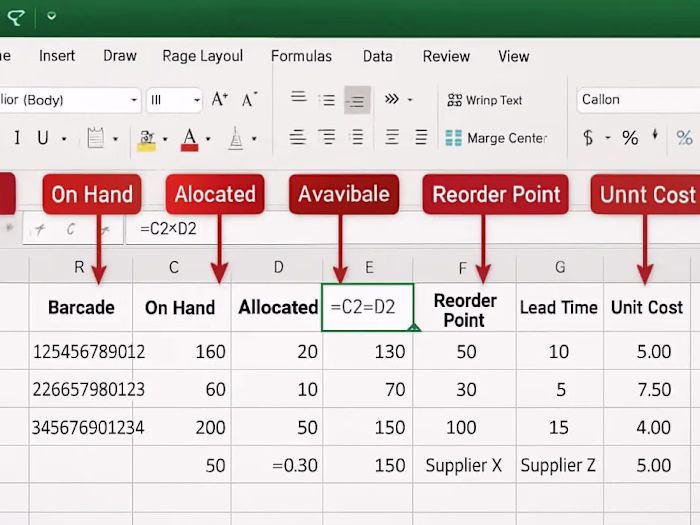The width and height of the screenshot is (700, 525).
Task: Open the fill color dropdown arrow
Action: [x=165, y=139]
